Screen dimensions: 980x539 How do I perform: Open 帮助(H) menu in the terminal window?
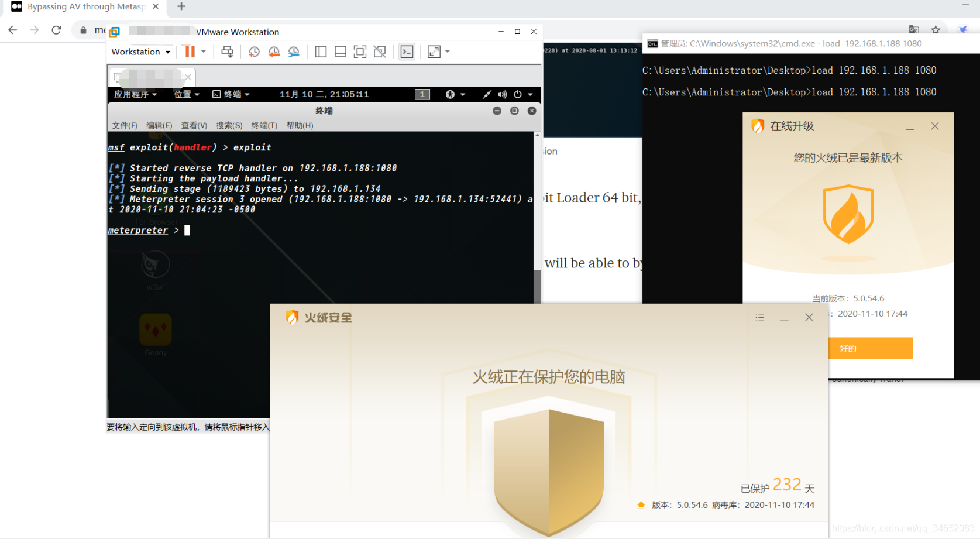coord(300,125)
